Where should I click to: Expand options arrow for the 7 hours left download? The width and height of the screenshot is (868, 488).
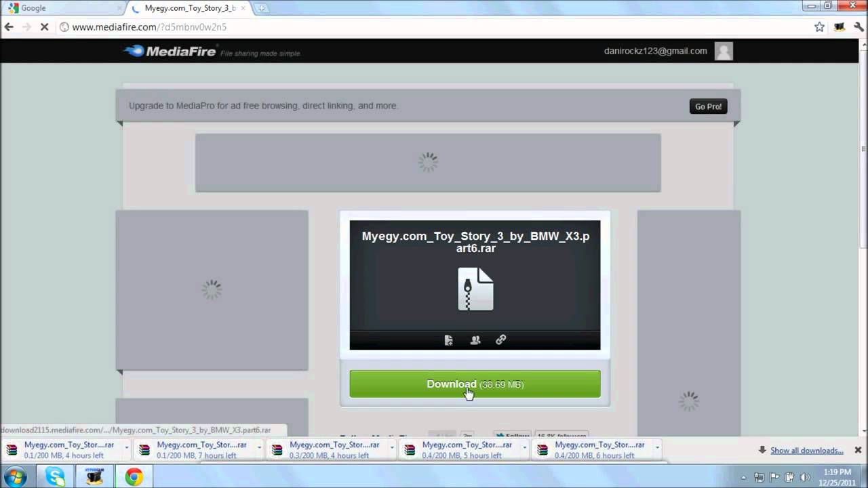pos(259,448)
